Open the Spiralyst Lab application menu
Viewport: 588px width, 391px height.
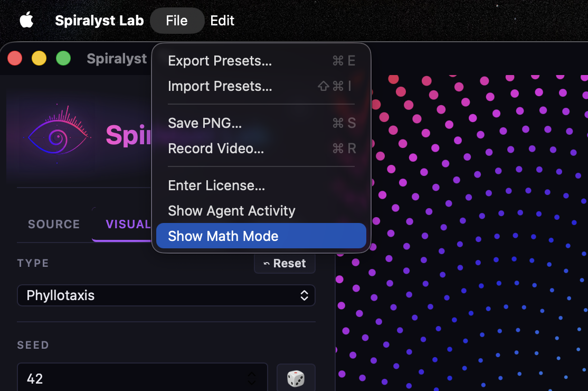pyautogui.click(x=99, y=20)
